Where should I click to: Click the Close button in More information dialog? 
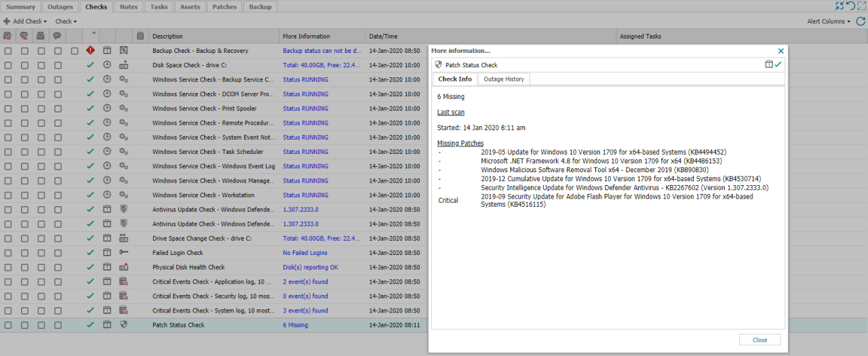pyautogui.click(x=759, y=340)
